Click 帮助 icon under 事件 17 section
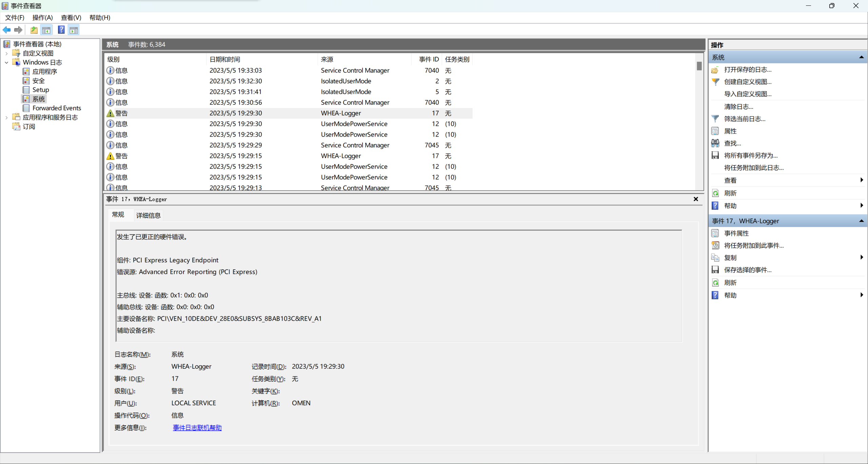Viewport: 868px width, 464px height. click(x=715, y=295)
